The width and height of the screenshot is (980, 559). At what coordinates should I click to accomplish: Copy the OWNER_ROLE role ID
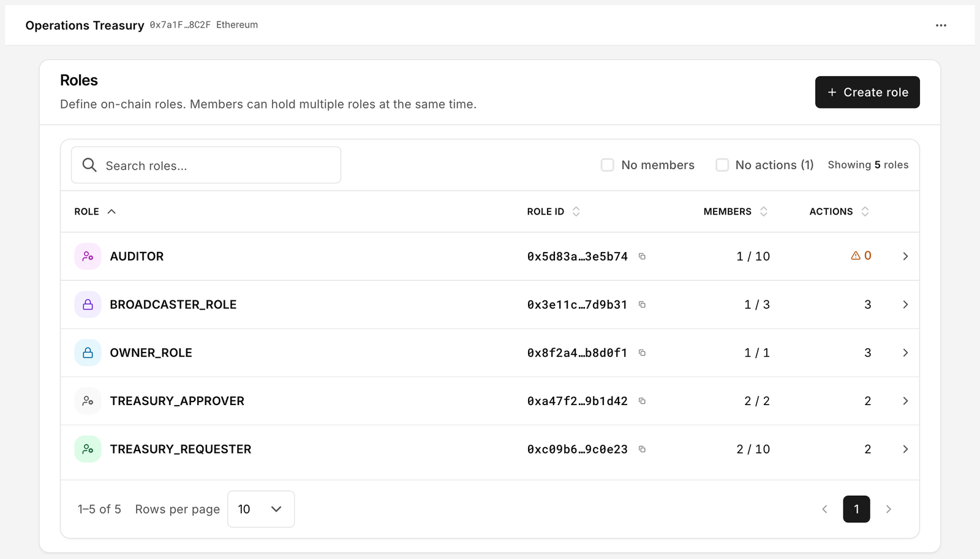(x=642, y=353)
